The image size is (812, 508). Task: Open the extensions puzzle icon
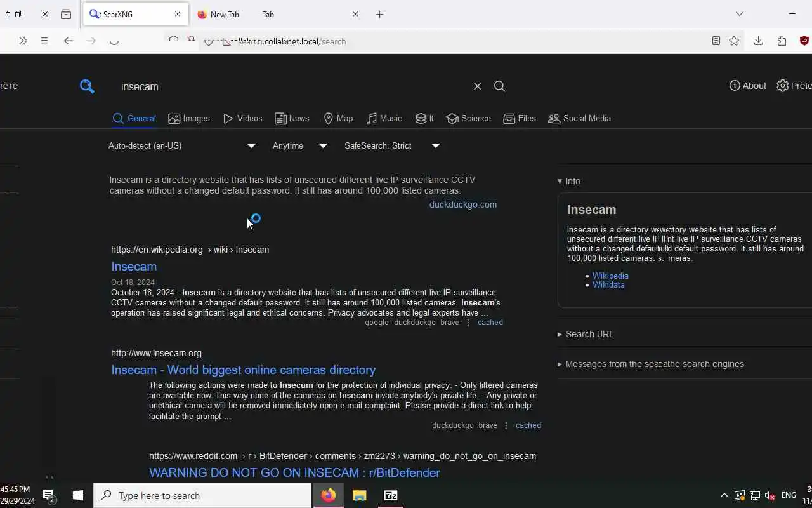(x=782, y=41)
